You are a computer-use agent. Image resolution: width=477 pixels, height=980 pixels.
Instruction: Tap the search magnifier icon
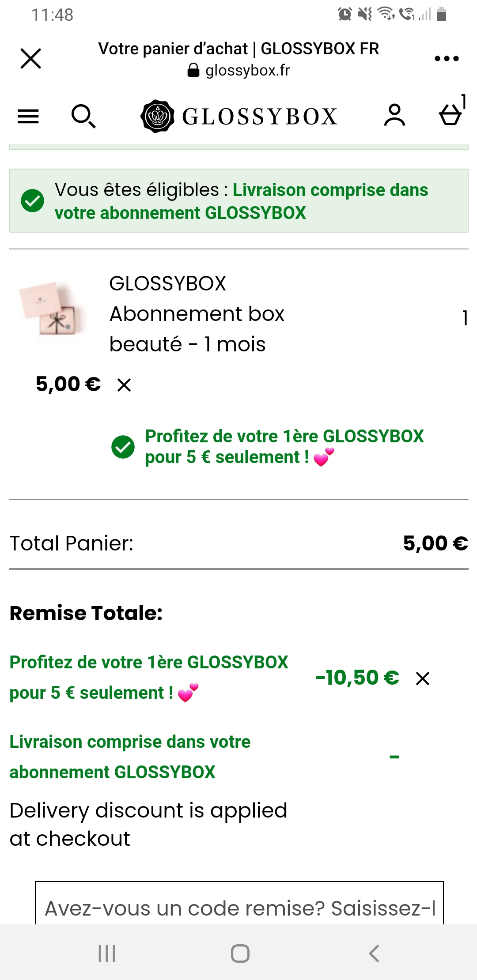[83, 117]
